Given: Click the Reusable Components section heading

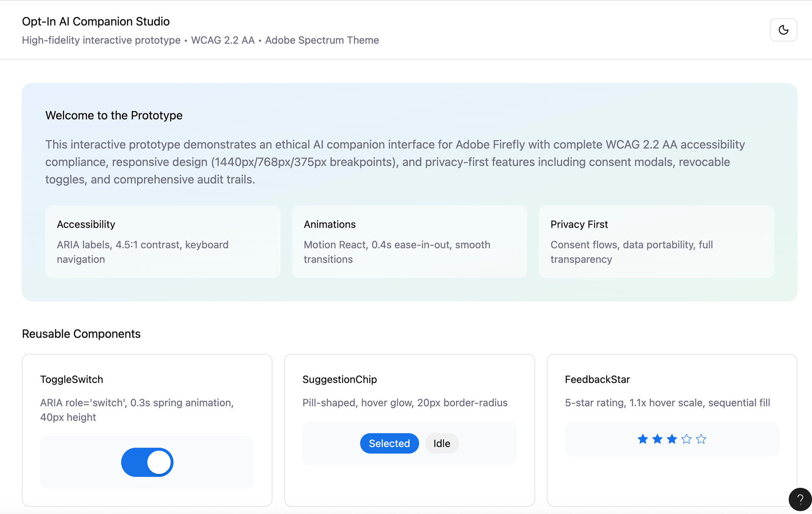Looking at the screenshot, I should 81,334.
